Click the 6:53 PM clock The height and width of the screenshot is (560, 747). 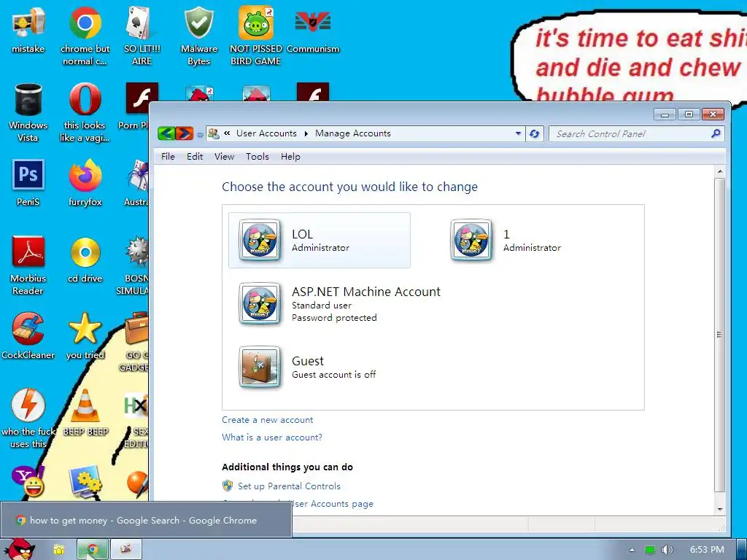[x=706, y=550]
